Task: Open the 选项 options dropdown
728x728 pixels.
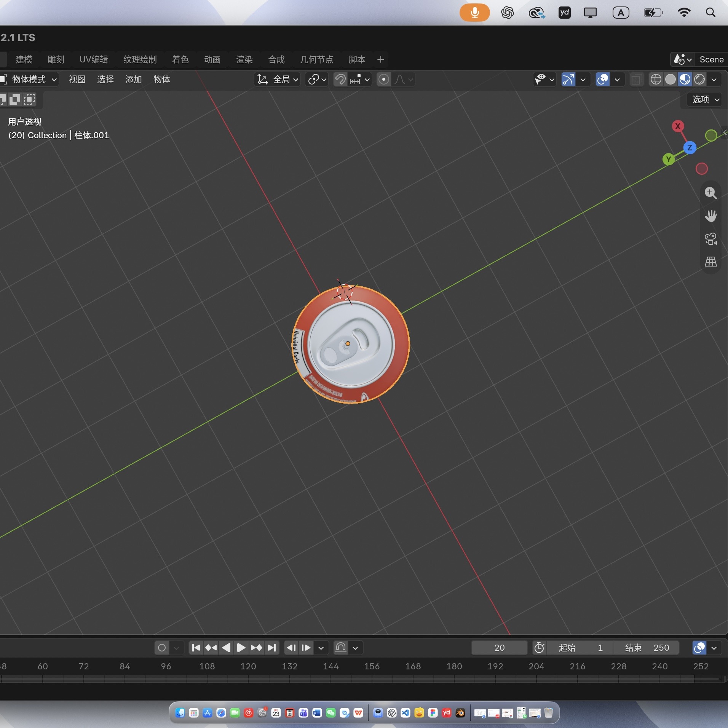Action: pos(705,100)
